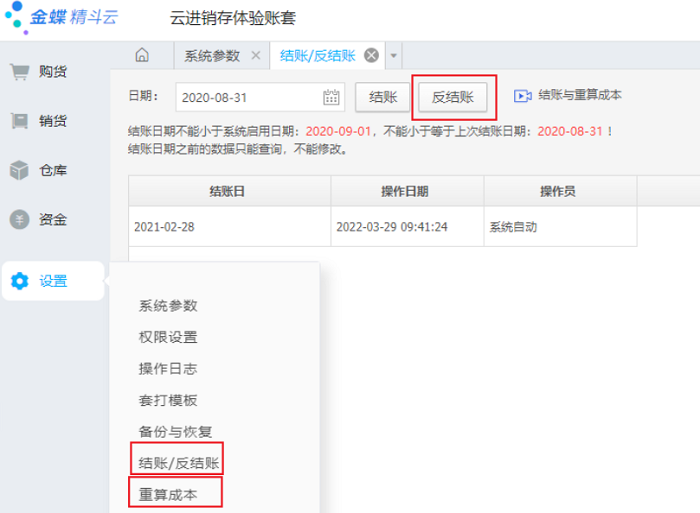Click the 反结账 button
The image size is (700, 513).
[x=452, y=97]
